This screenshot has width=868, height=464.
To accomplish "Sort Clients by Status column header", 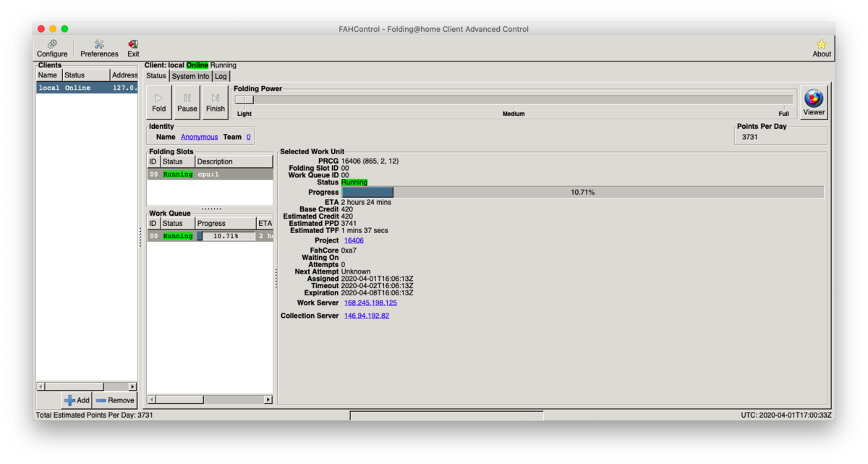I will (x=86, y=75).
